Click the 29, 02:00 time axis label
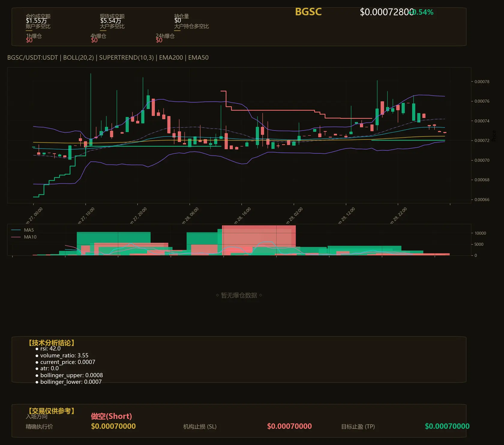The width and height of the screenshot is (504, 445). (x=294, y=216)
